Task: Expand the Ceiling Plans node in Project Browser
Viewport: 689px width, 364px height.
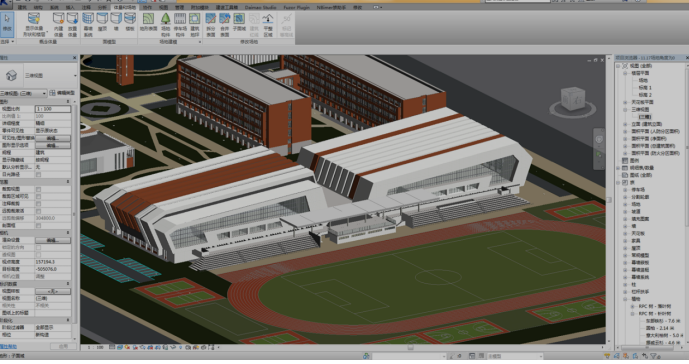Action: coord(625,102)
